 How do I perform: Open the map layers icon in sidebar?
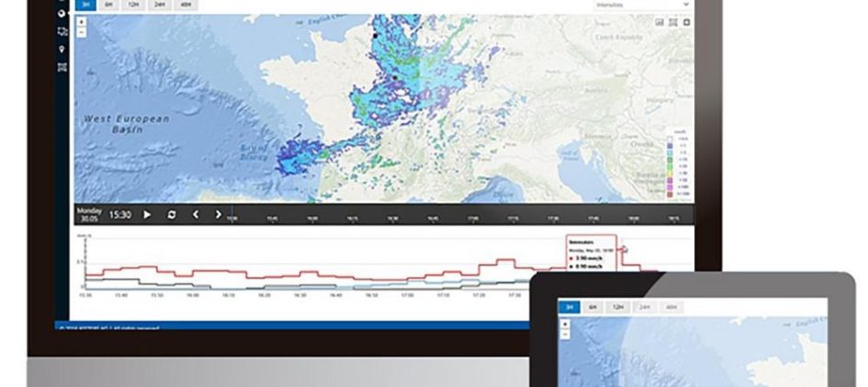[x=62, y=32]
